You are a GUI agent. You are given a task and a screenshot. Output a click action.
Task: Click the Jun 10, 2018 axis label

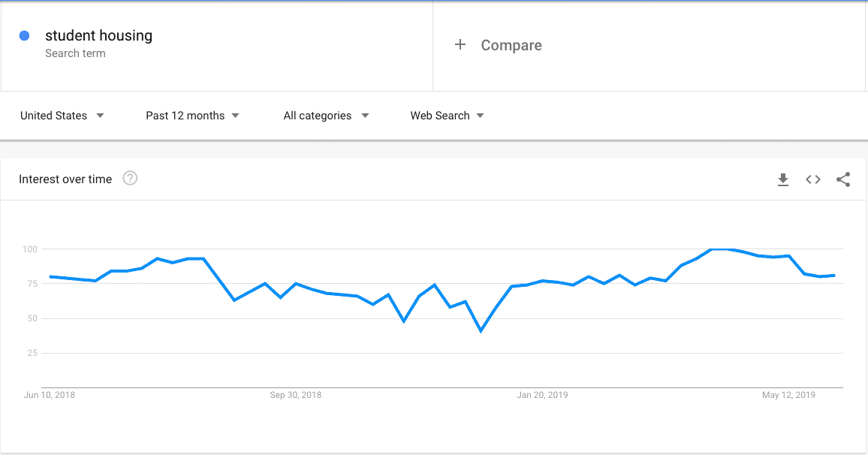[x=50, y=395]
